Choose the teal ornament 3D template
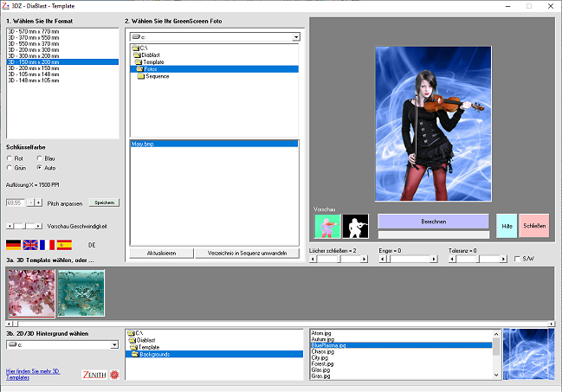562x392 pixels. 81,293
